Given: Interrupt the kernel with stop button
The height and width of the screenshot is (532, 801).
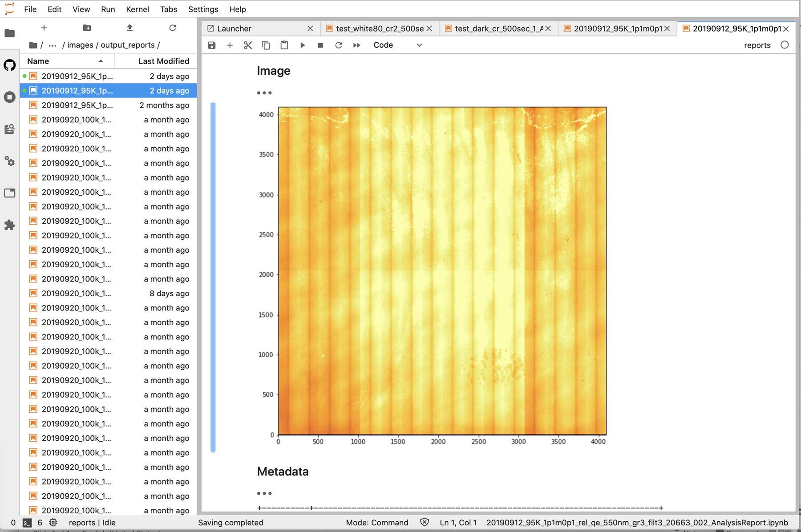Looking at the screenshot, I should (320, 45).
